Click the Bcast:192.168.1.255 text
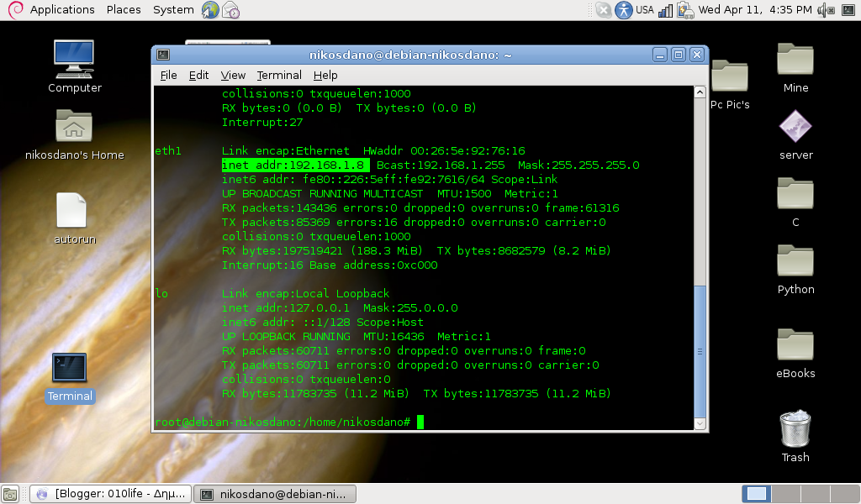Screen dimensions: 861x504 441,165
